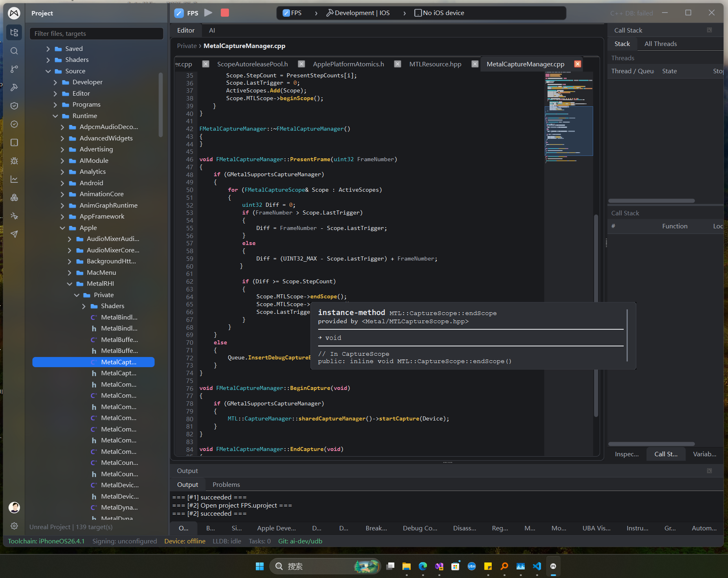
Task: Open the UBA Vis... bottom tab
Action: coord(596,528)
